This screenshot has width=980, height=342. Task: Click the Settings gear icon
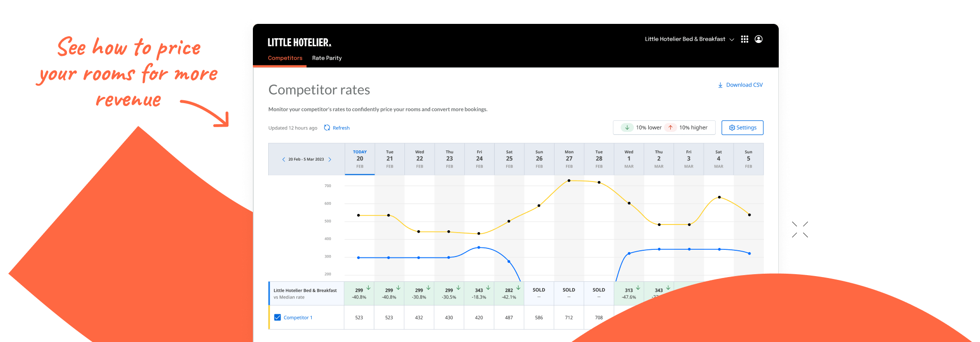731,128
